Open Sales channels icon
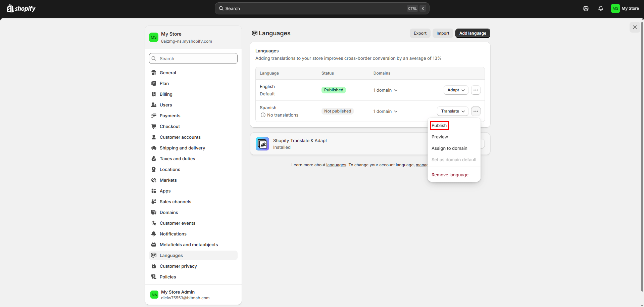This screenshot has width=644, height=307. tap(154, 202)
